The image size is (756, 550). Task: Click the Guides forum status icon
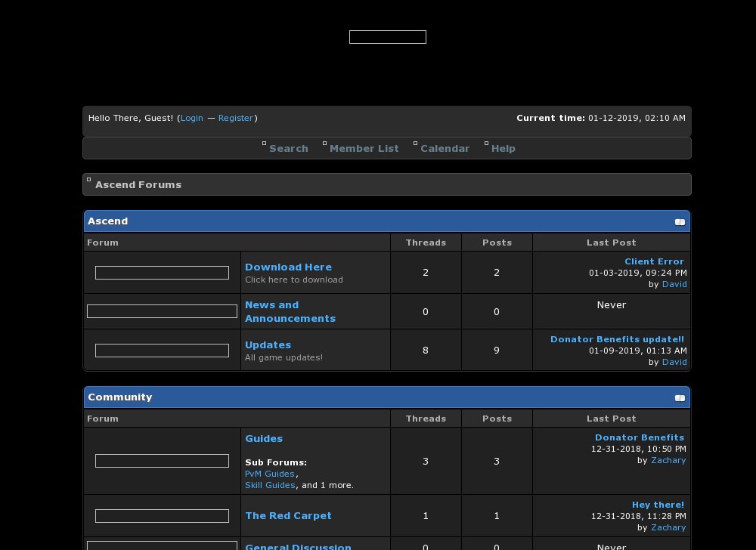click(162, 461)
